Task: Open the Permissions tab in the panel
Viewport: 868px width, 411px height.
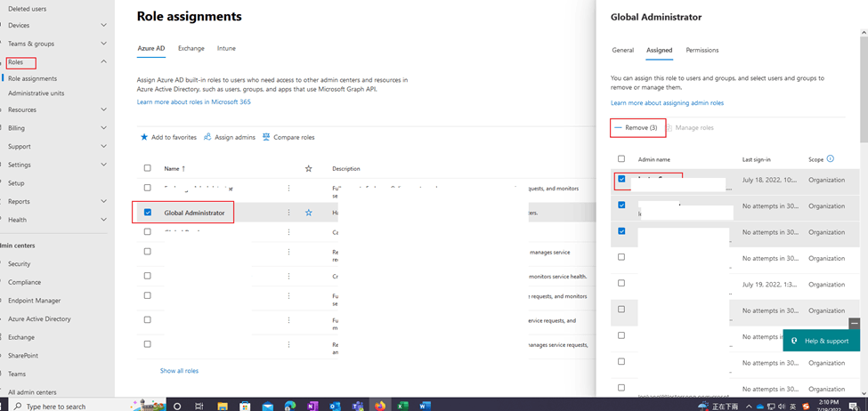Action: 702,51
